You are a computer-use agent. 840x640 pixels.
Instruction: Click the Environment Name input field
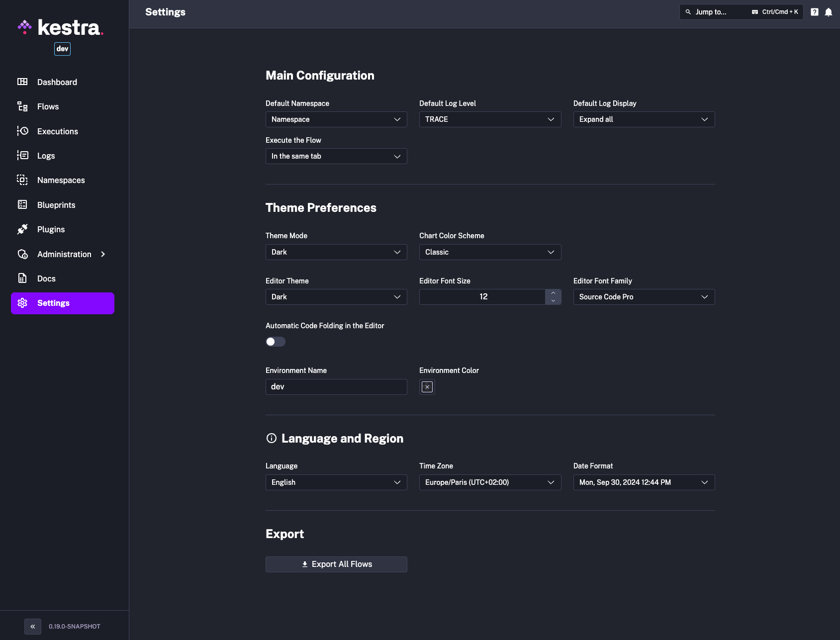336,387
